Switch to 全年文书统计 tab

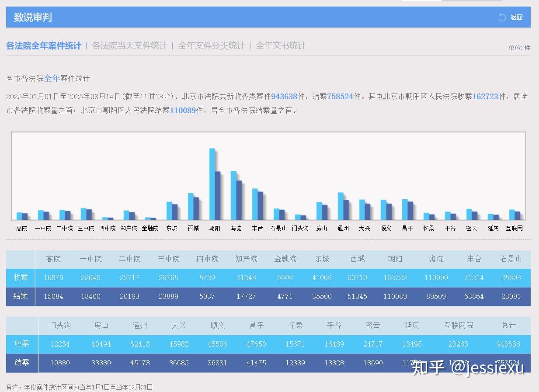pos(281,45)
